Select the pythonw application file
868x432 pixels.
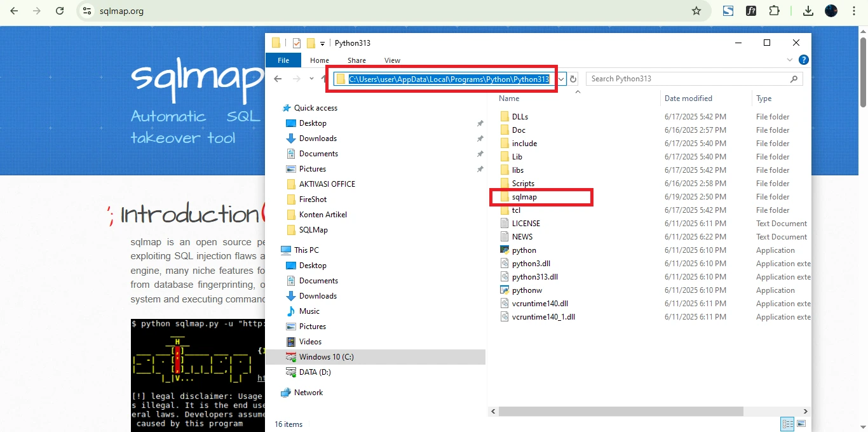[x=527, y=290]
